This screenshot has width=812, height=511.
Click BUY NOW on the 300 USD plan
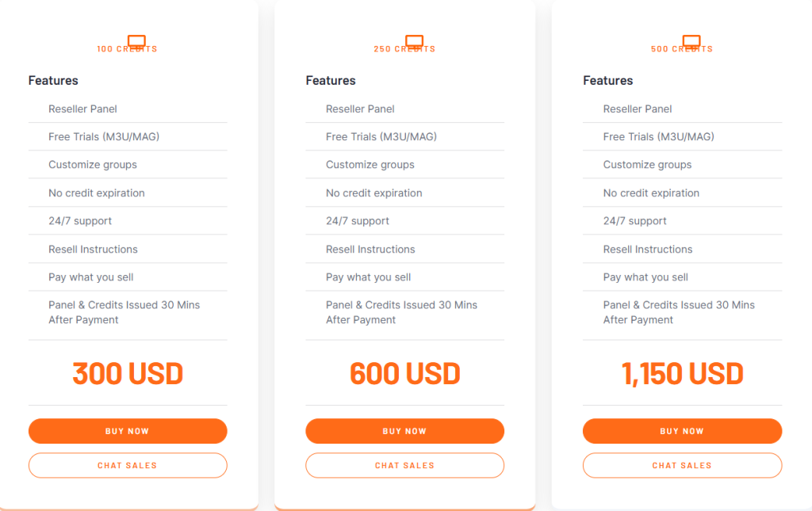(x=127, y=431)
